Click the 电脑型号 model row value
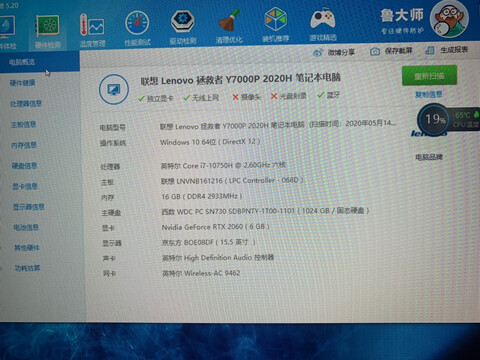The height and width of the screenshot is (360, 480). pos(278,125)
